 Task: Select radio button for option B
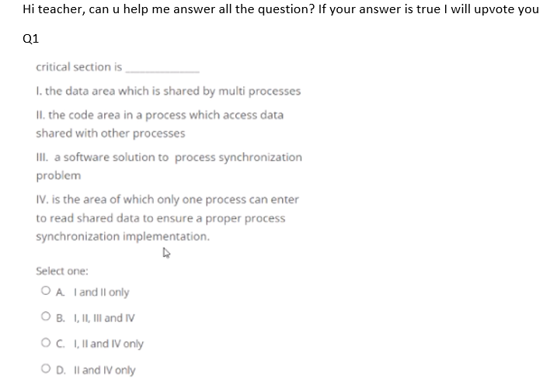[x=46, y=316]
